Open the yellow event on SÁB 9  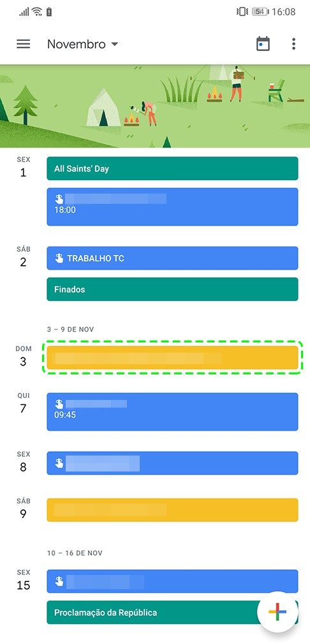pyautogui.click(x=172, y=510)
